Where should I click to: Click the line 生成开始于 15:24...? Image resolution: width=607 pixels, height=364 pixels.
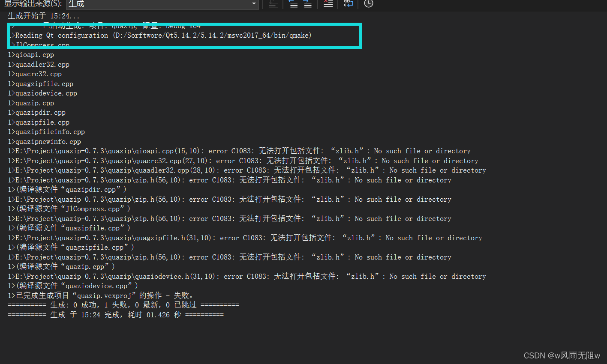click(x=44, y=16)
